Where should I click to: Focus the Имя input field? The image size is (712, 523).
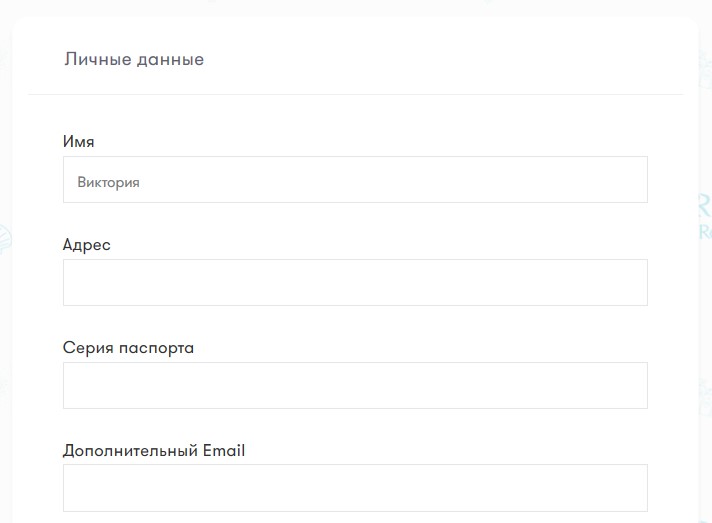click(355, 179)
